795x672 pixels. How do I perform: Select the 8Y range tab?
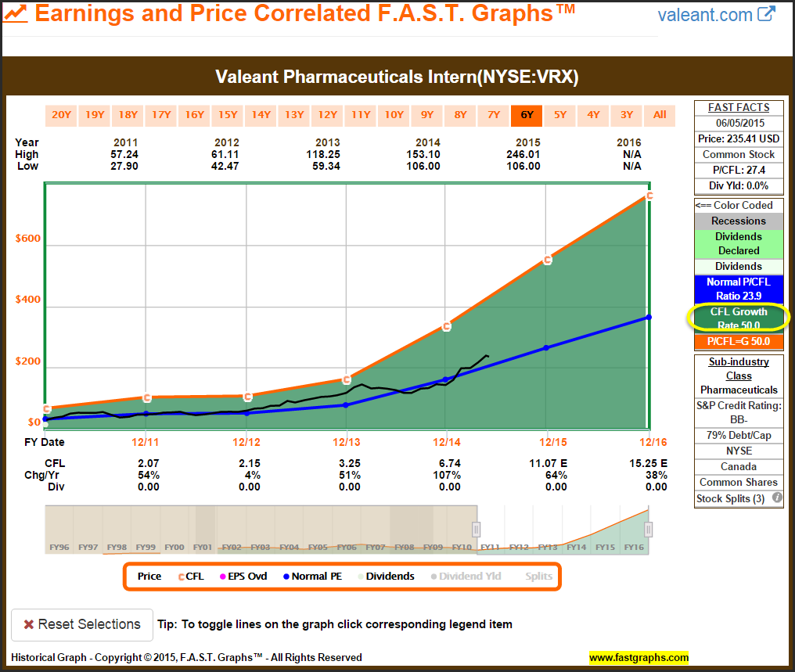click(460, 115)
